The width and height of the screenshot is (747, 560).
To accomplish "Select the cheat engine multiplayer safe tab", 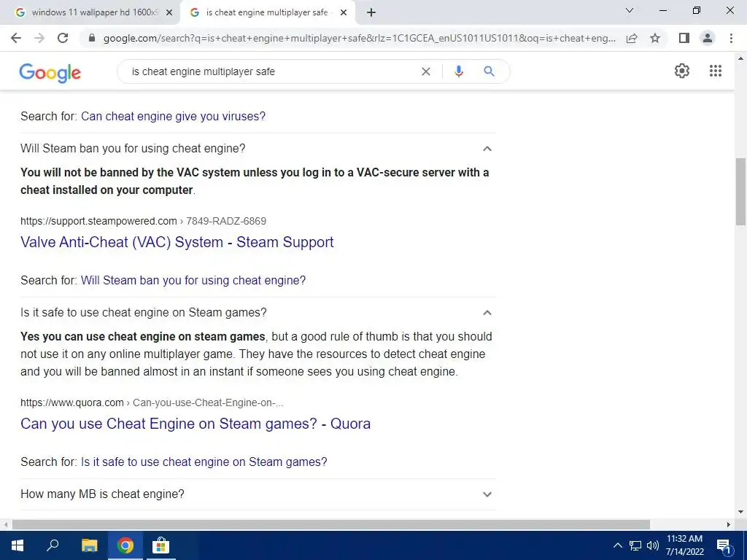I will [267, 13].
